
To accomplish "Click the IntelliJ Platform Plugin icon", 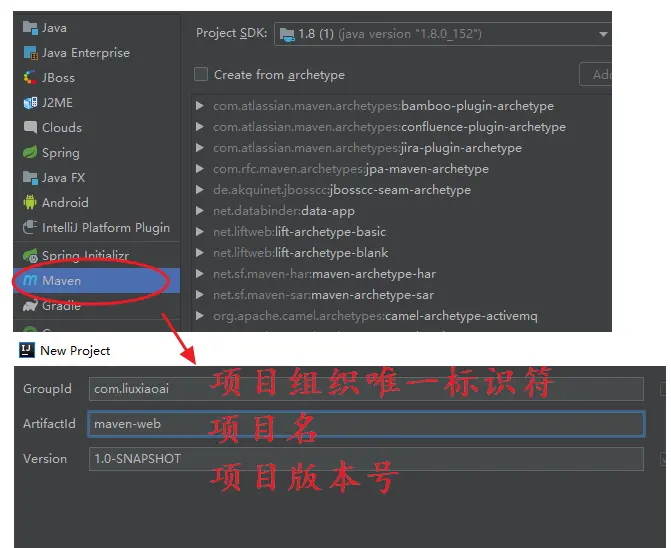I will [30, 227].
